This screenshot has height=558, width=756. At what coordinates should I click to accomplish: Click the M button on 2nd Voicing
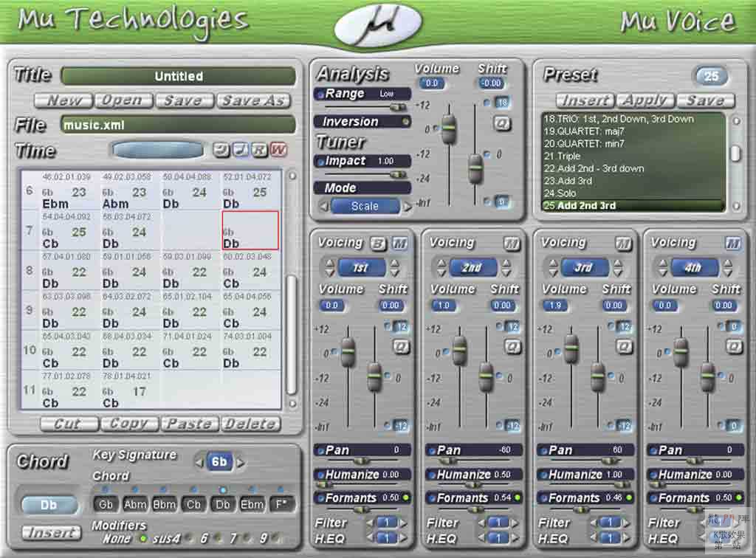click(511, 244)
